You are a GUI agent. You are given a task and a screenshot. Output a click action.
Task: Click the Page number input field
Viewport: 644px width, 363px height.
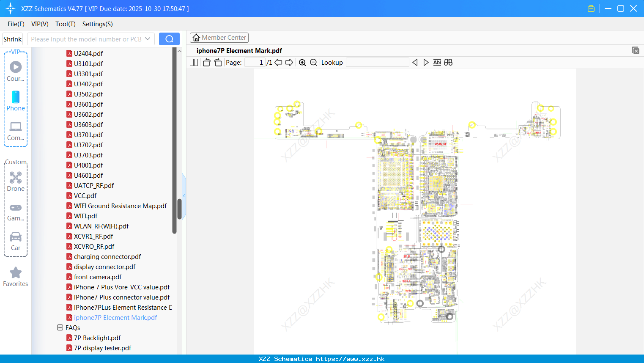click(255, 63)
